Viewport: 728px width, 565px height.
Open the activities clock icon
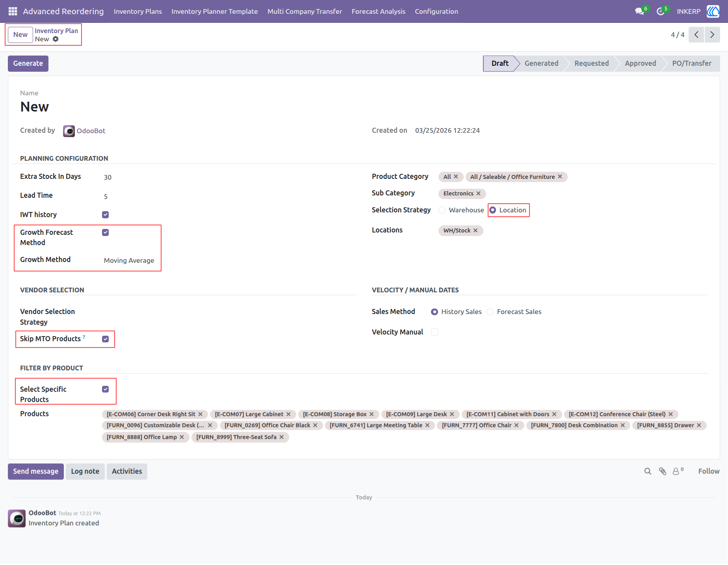[660, 11]
